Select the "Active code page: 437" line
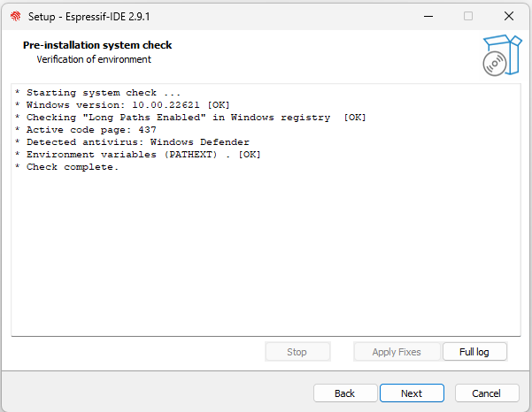Viewport: 532px width, 412px height. [86, 129]
